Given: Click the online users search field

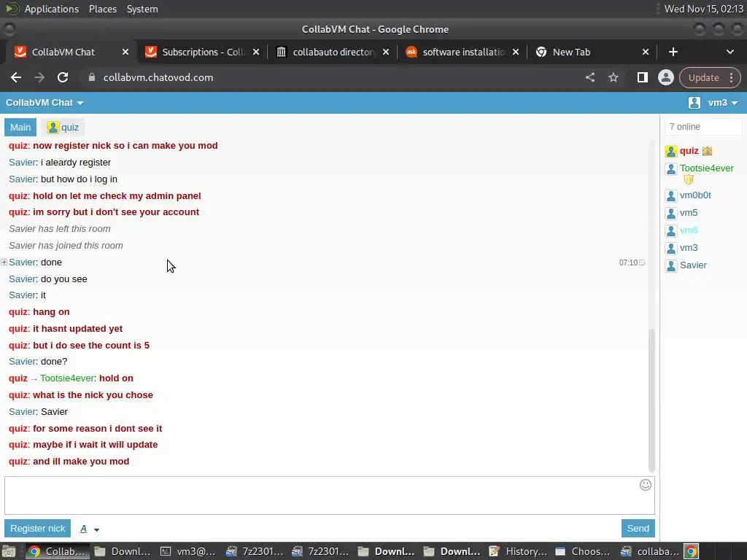Looking at the screenshot, I should (x=703, y=127).
